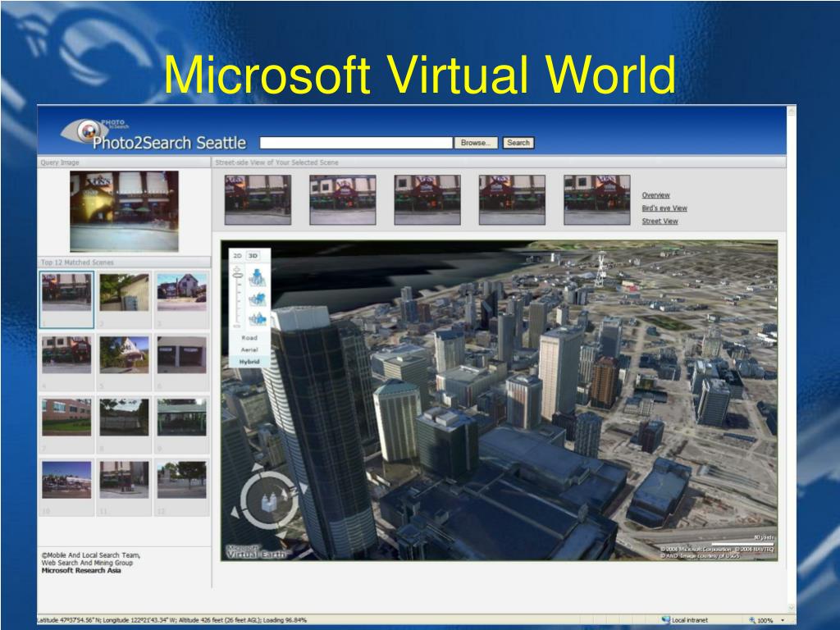Image resolution: width=840 pixels, height=630 pixels.
Task: Select the middle tilt-angle building icon
Action: (x=258, y=299)
